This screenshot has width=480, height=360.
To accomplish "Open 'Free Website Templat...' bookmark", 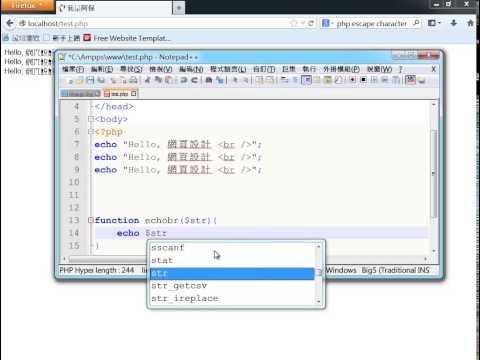I will pyautogui.click(x=127, y=38).
